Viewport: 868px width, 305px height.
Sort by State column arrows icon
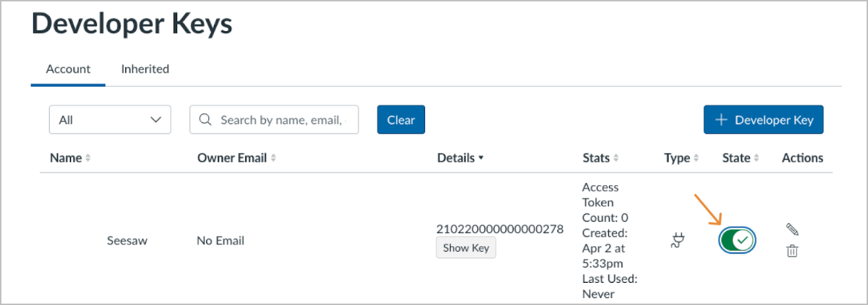tap(757, 158)
